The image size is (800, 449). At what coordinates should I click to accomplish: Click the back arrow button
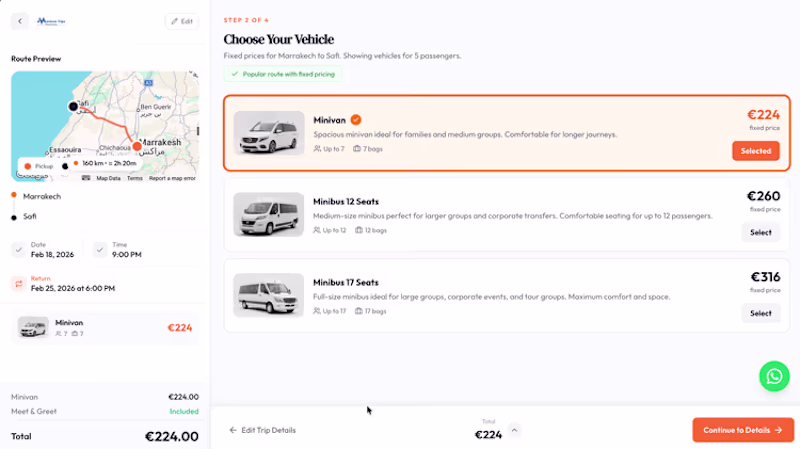20,21
